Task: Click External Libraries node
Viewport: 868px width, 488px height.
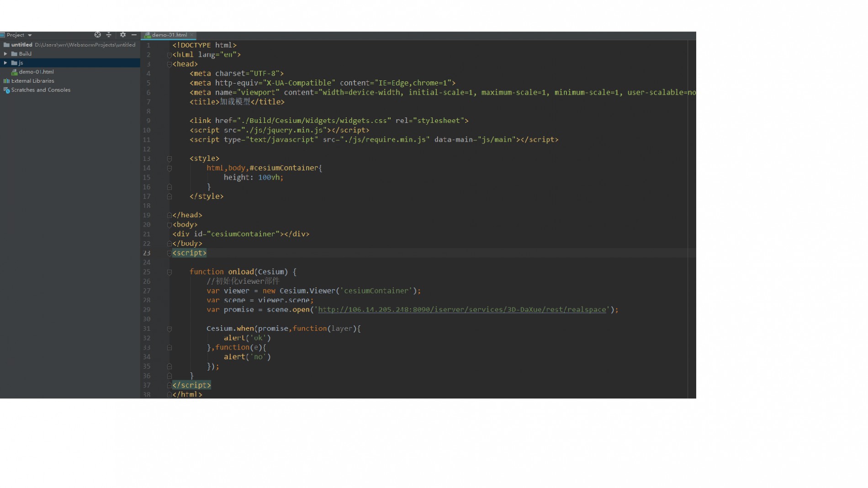Action: click(32, 81)
